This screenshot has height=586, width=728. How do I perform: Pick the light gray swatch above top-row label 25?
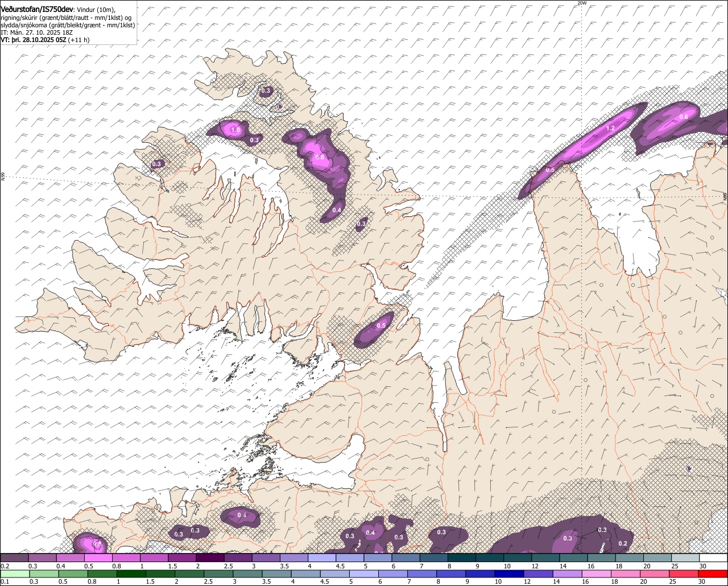685,558
